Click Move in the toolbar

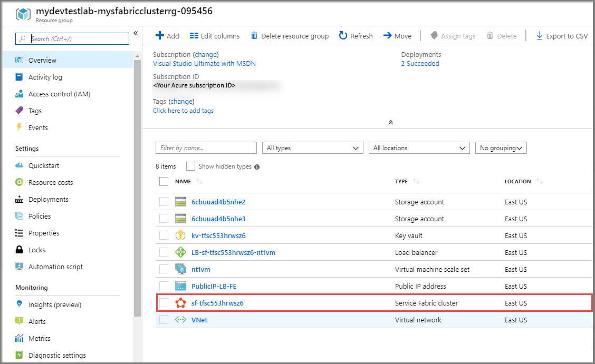click(x=397, y=36)
